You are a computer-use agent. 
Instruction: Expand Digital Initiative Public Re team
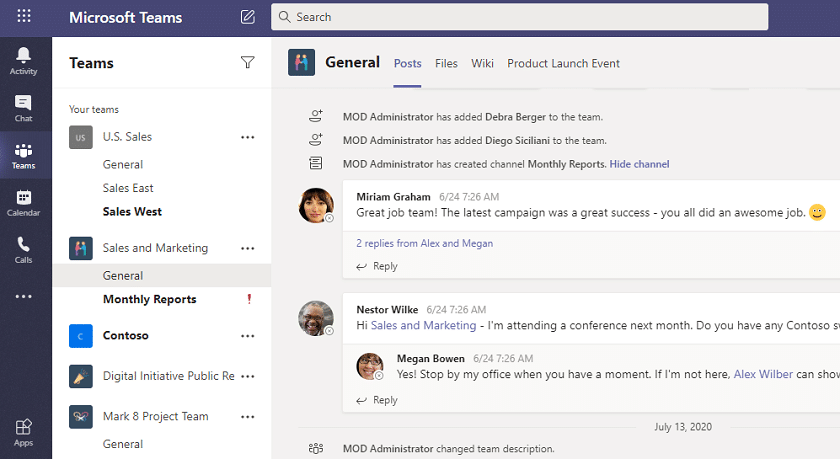[168, 376]
